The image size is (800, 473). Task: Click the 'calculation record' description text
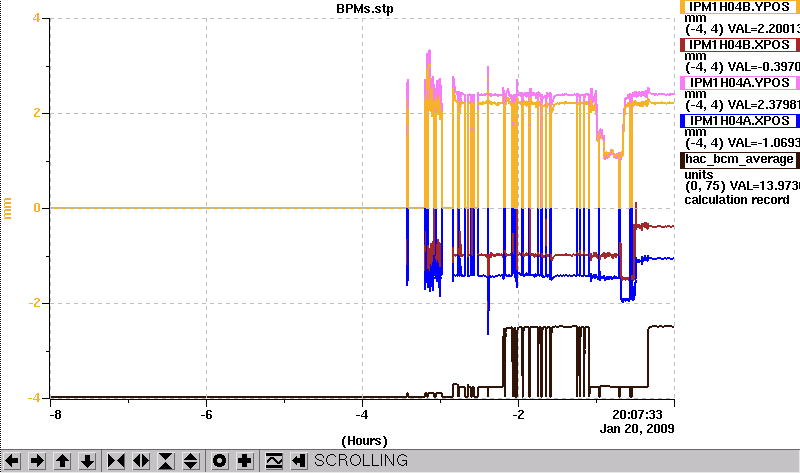737,200
